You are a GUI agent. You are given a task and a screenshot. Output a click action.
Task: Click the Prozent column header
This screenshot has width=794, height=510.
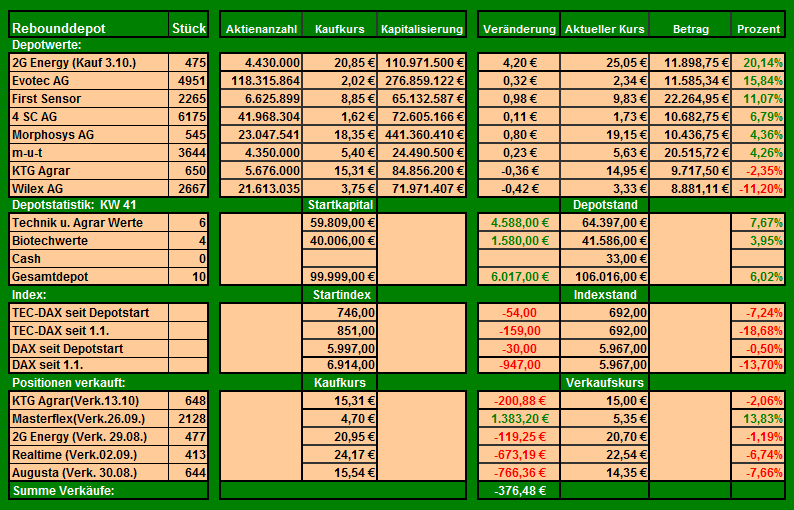click(758, 24)
